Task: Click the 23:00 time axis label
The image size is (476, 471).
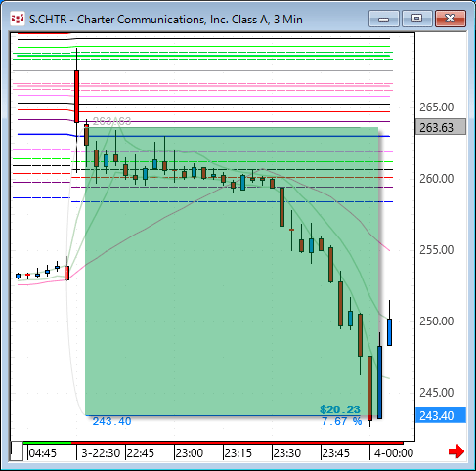Action: click(190, 453)
